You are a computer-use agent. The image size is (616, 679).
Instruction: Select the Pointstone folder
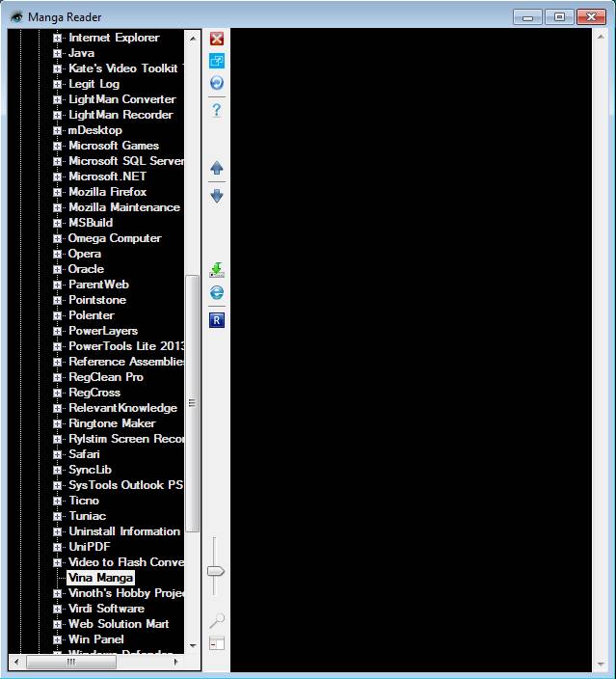click(97, 300)
